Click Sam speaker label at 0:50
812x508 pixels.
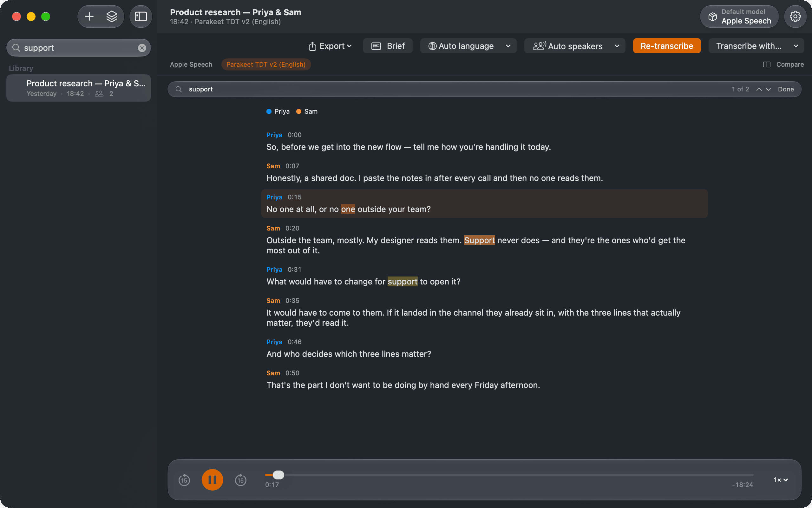(273, 373)
